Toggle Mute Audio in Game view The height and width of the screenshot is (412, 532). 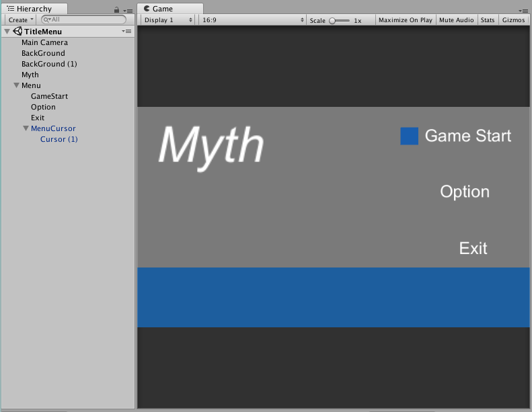[457, 20]
